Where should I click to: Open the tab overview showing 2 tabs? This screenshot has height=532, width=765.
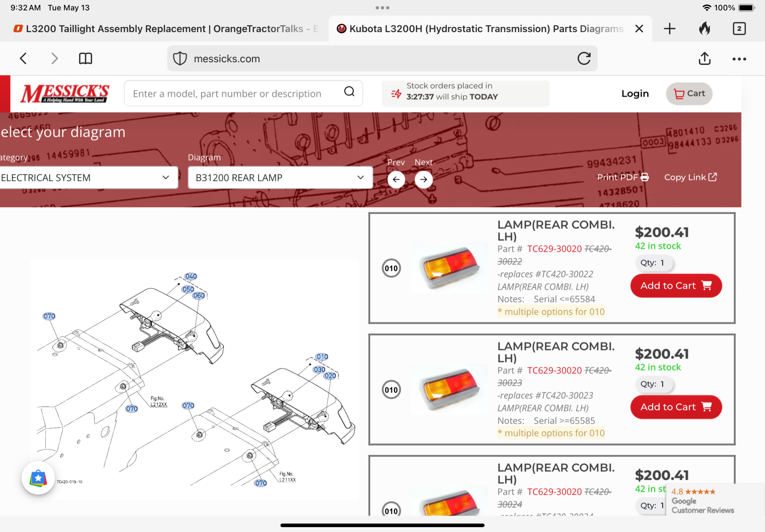pyautogui.click(x=739, y=29)
